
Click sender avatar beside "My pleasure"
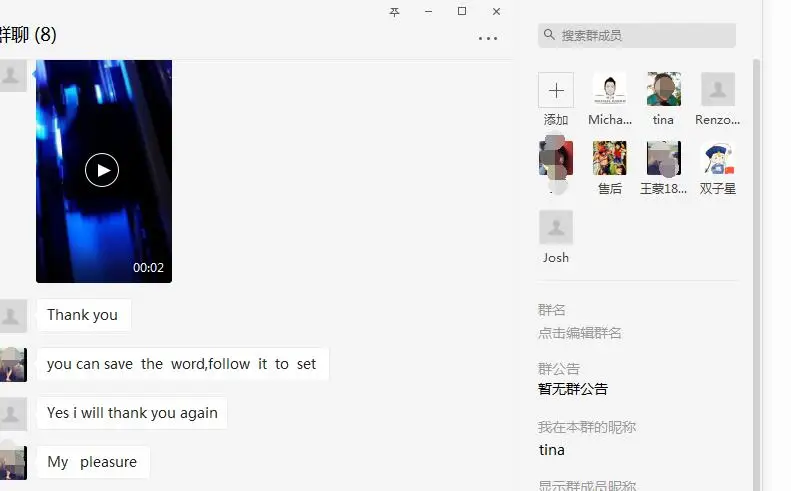(x=12, y=463)
